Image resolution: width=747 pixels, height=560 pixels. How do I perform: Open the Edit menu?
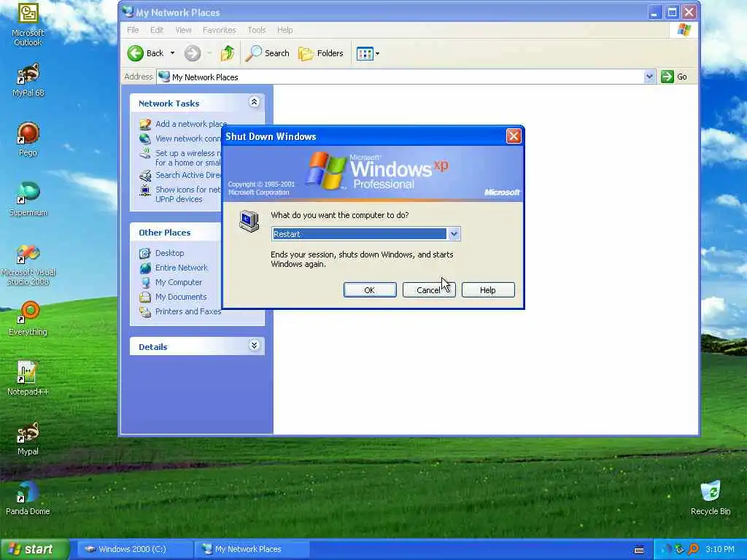click(x=157, y=30)
